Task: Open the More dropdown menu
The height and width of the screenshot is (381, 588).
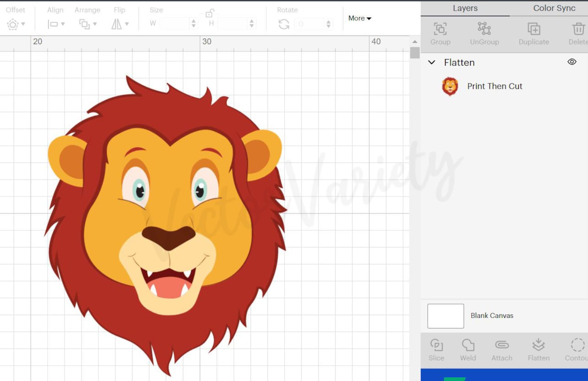Action: tap(360, 18)
